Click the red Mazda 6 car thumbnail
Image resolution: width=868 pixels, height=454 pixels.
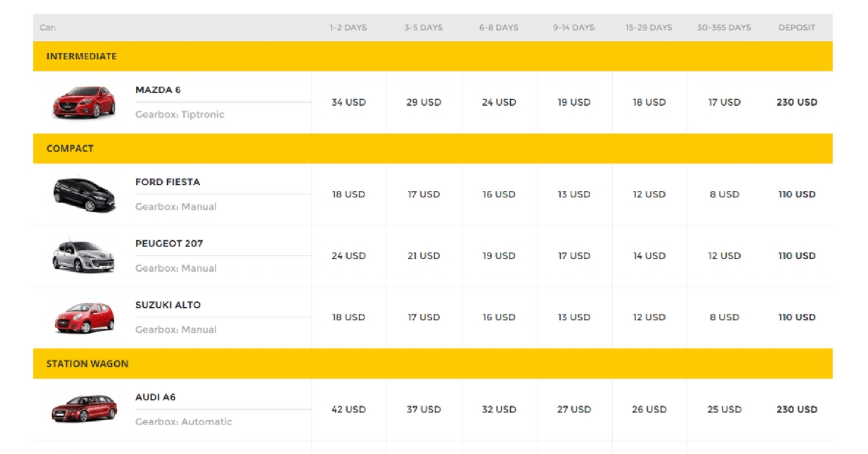click(84, 102)
